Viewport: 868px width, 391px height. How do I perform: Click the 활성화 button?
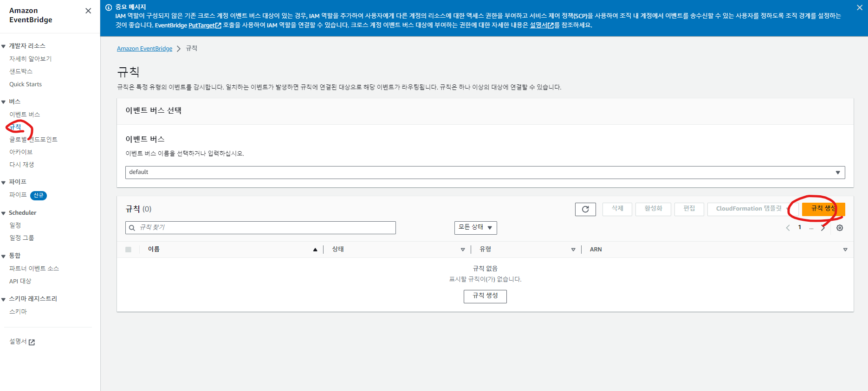click(654, 209)
